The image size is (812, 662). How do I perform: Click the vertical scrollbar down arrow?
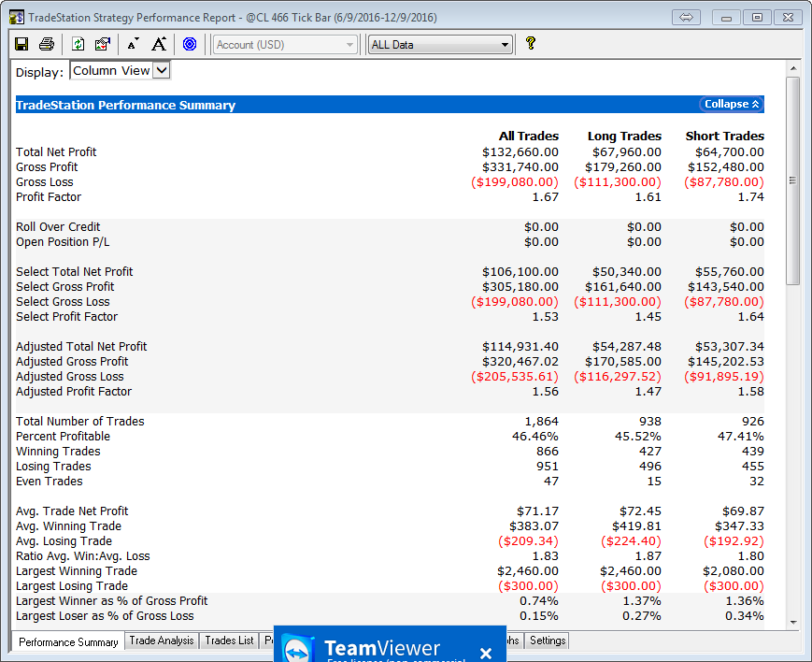click(793, 622)
